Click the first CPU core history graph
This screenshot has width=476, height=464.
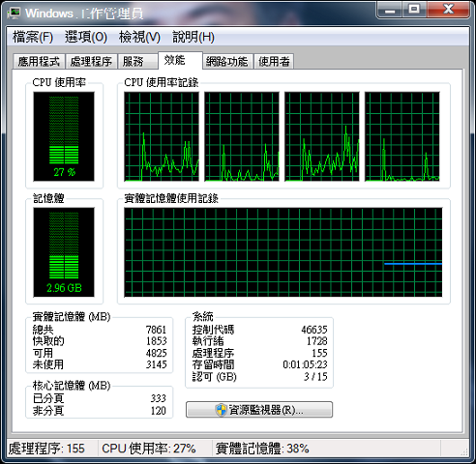(162, 136)
